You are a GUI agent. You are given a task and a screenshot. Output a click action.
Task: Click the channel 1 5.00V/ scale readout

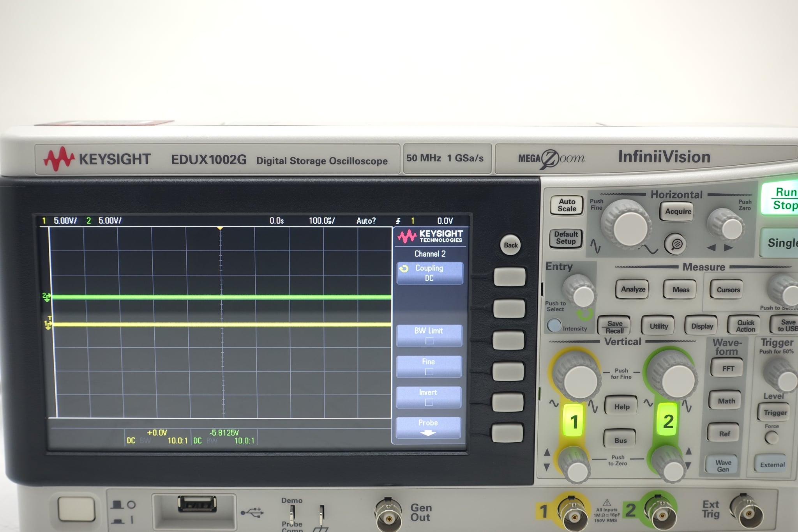click(x=65, y=221)
